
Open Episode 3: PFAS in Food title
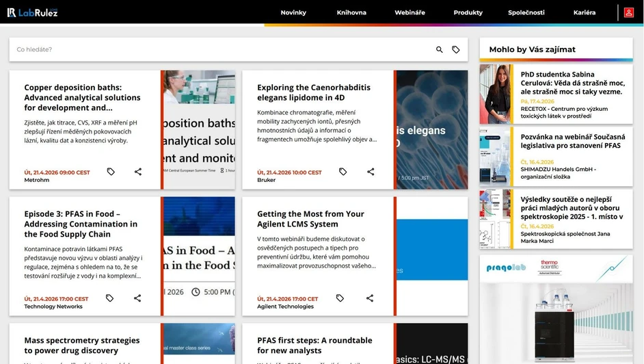(x=81, y=224)
